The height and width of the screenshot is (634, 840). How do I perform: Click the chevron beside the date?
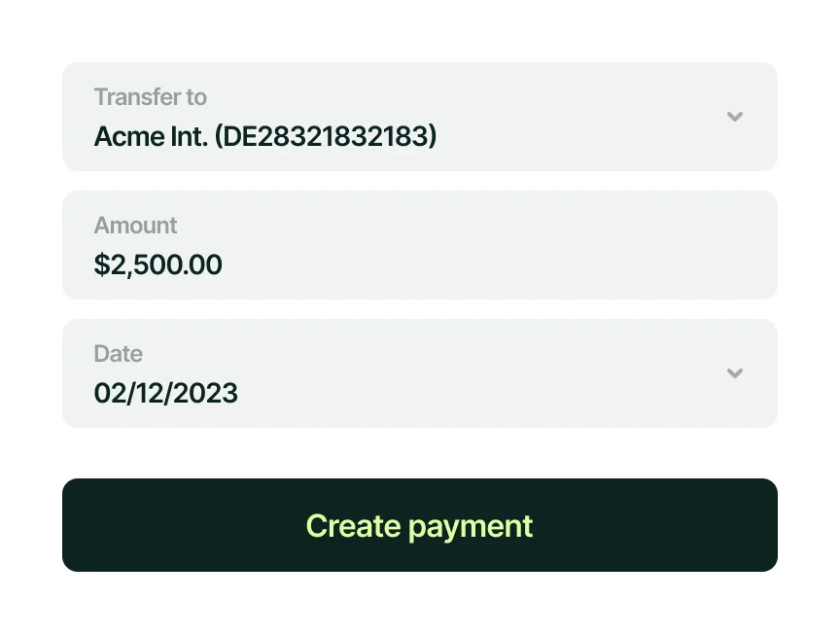[735, 373]
